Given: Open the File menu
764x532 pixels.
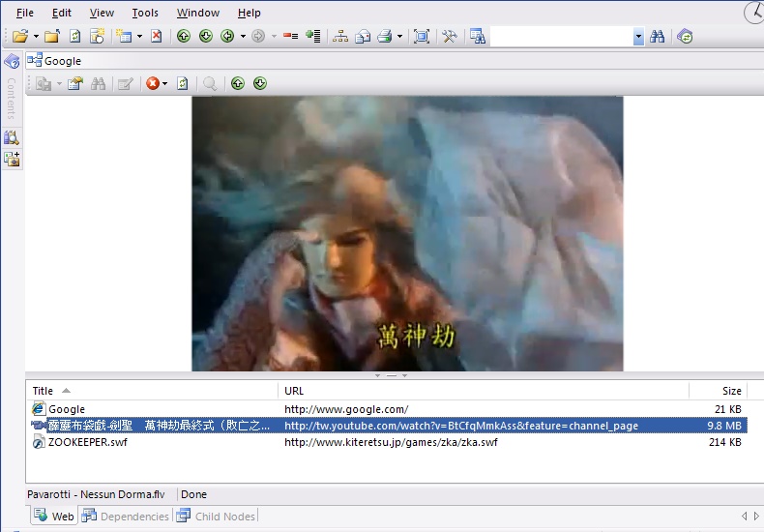Looking at the screenshot, I should 25,13.
